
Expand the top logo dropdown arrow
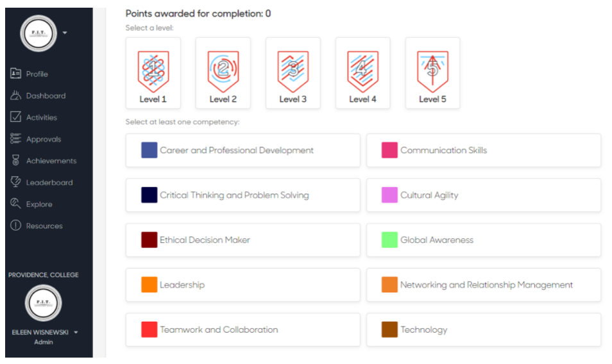click(x=65, y=33)
